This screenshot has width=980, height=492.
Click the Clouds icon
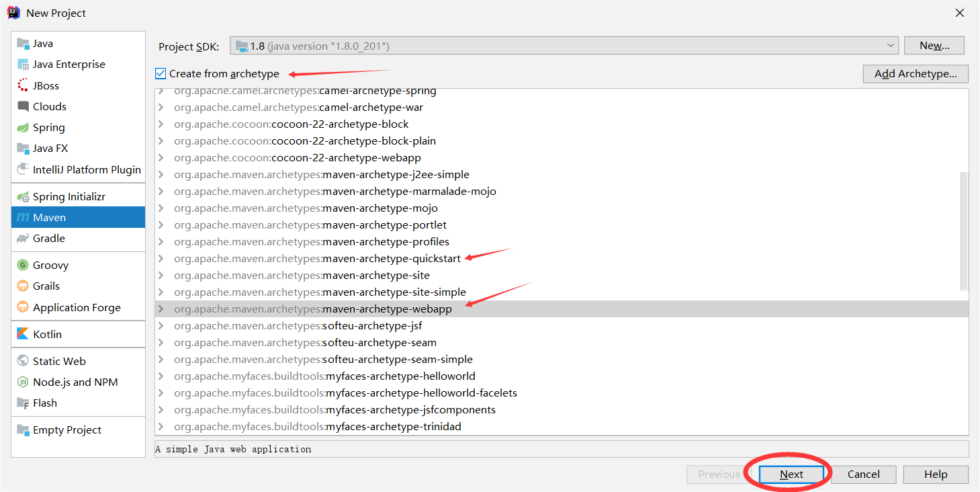click(x=23, y=106)
